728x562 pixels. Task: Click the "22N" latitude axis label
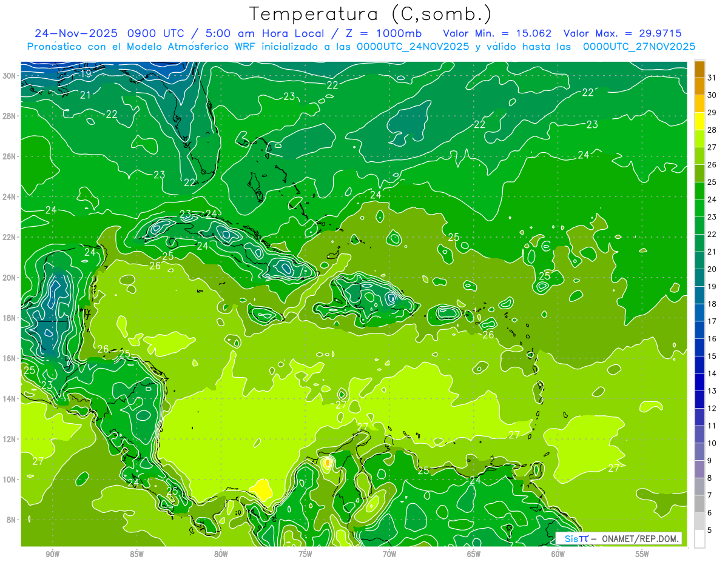[x=9, y=237]
